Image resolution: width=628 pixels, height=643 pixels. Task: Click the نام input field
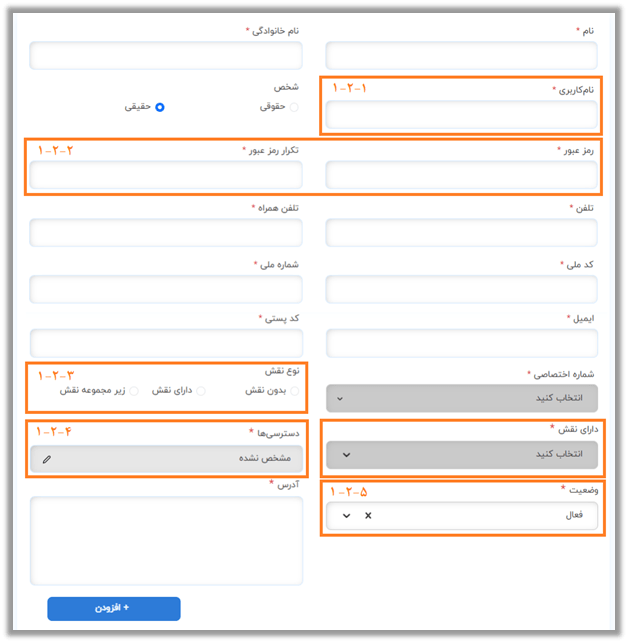[x=462, y=55]
